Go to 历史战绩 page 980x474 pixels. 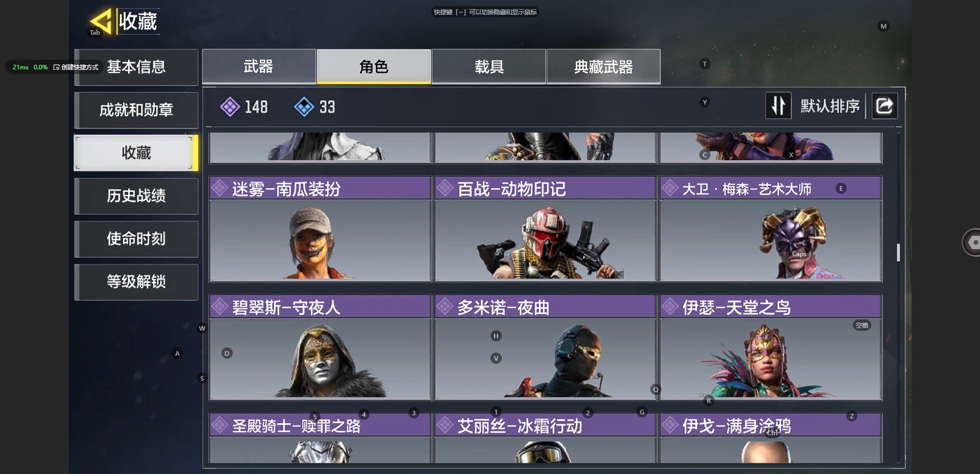pos(136,196)
